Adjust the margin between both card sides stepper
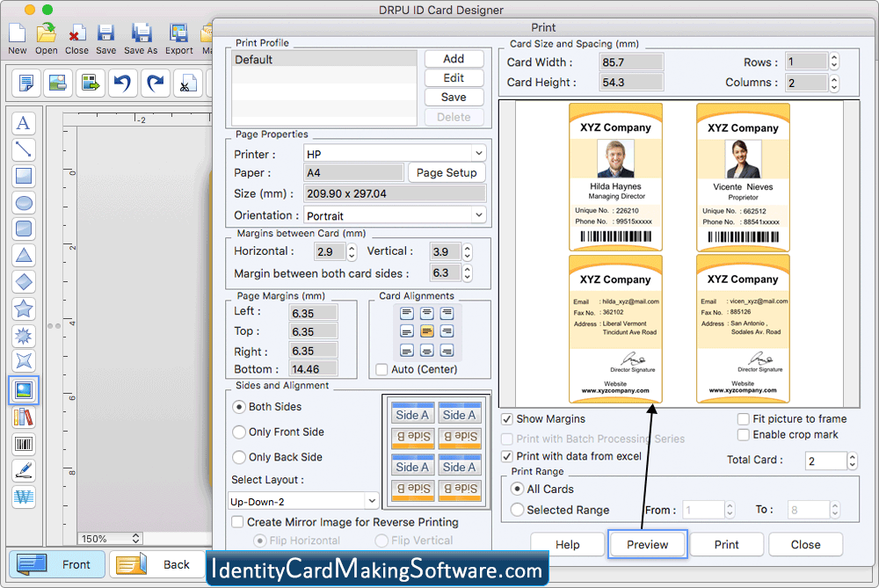This screenshot has width=879, height=588. tap(467, 273)
